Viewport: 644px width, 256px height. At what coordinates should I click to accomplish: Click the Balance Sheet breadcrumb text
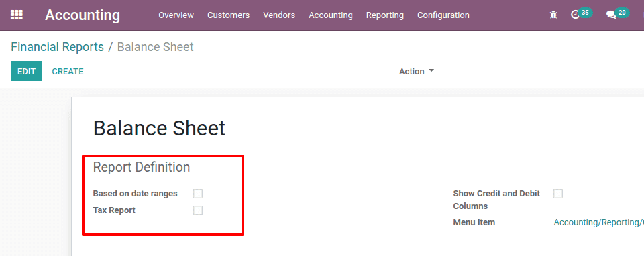tap(155, 47)
